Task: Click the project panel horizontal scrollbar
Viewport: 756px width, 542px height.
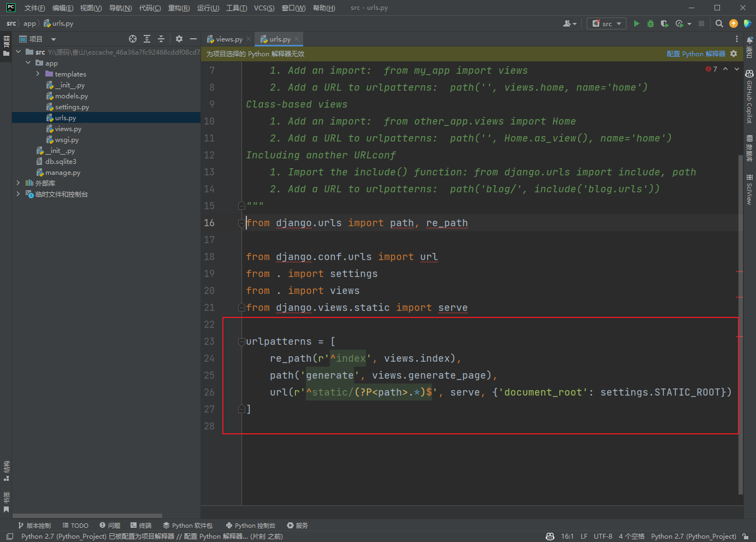Action: (x=87, y=516)
